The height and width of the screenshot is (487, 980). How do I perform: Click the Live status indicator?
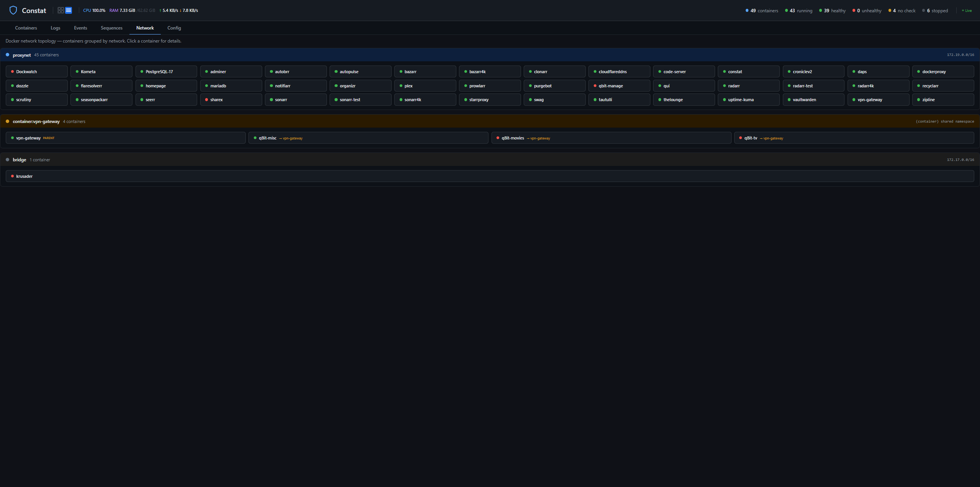[x=967, y=11]
